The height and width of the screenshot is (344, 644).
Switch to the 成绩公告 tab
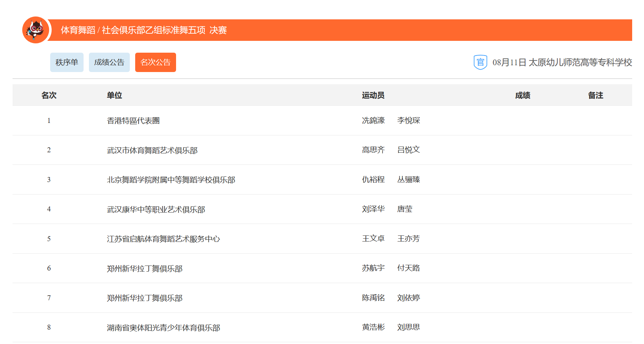(109, 62)
